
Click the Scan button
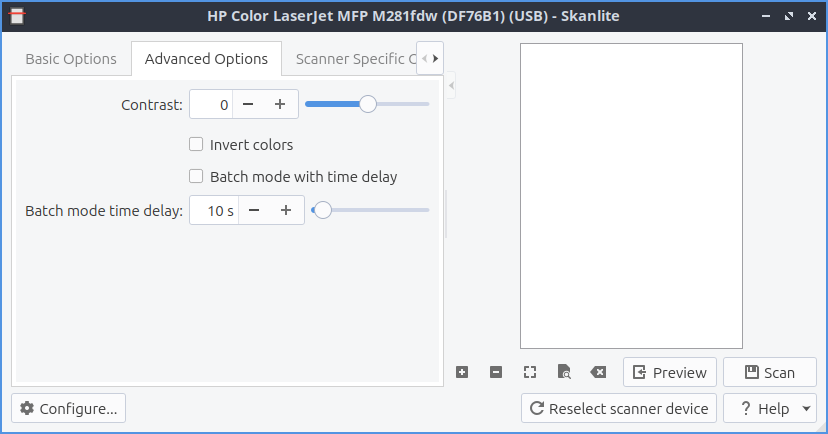click(769, 372)
